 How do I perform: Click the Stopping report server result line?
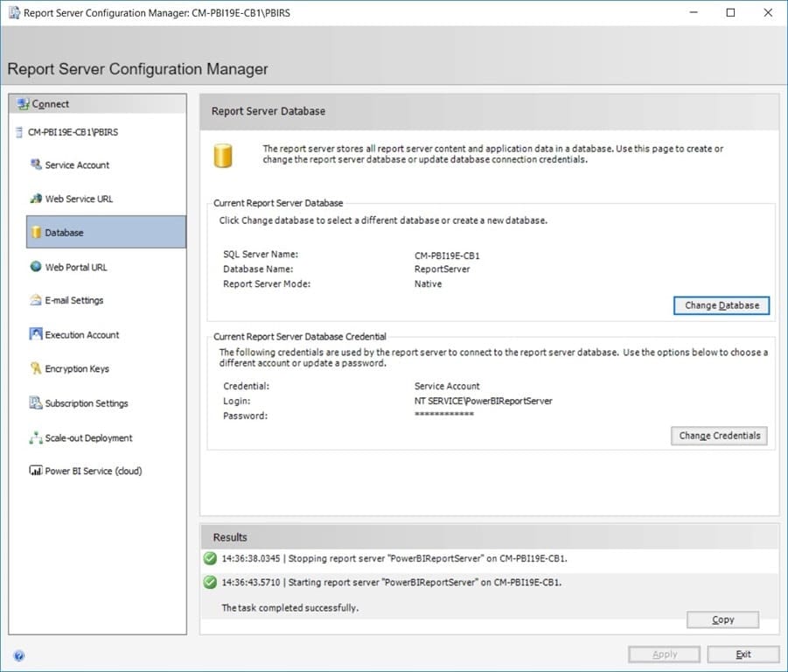(394, 558)
